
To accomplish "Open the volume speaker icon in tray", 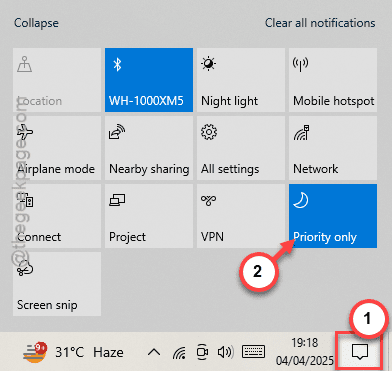I will (x=225, y=352).
